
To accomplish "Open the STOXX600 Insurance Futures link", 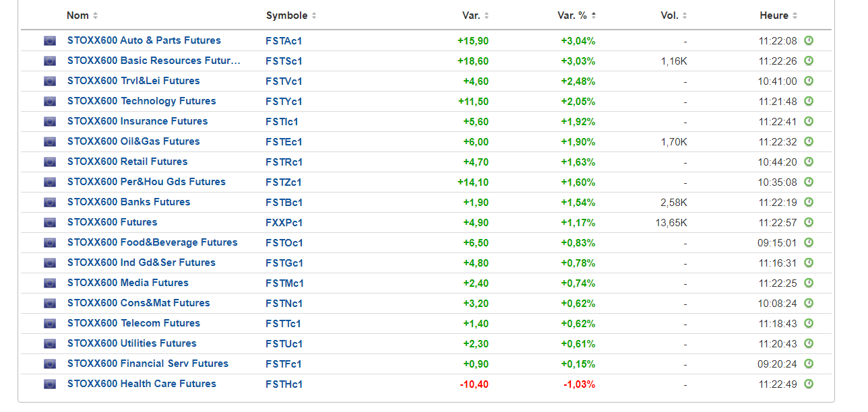I will (x=137, y=121).
